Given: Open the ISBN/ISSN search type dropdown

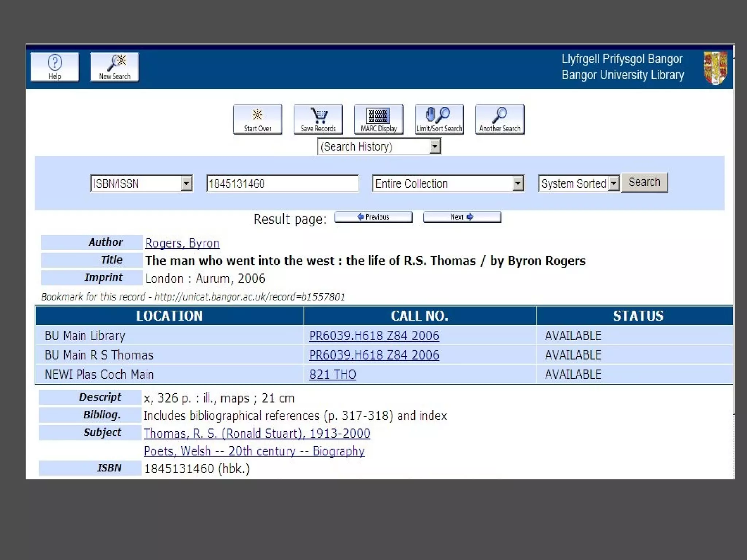Looking at the screenshot, I should tap(186, 183).
